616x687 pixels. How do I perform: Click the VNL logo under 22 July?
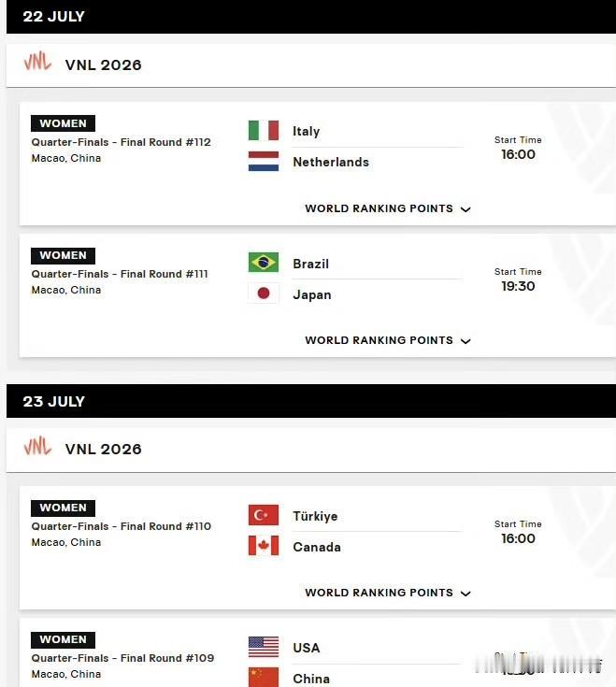click(37, 62)
